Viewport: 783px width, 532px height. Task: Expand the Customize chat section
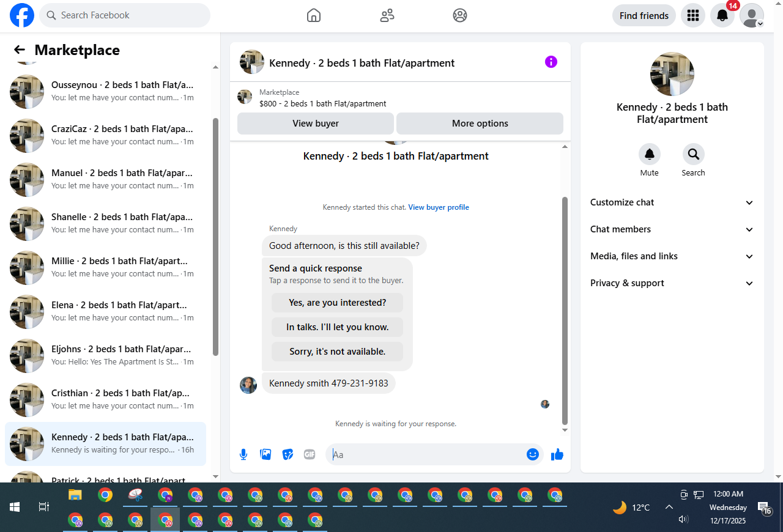(x=672, y=202)
